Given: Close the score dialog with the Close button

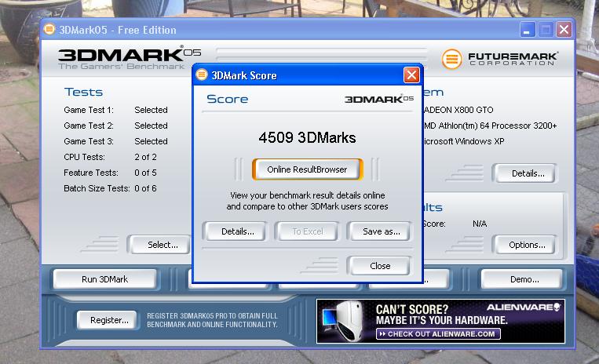Looking at the screenshot, I should [x=380, y=266].
